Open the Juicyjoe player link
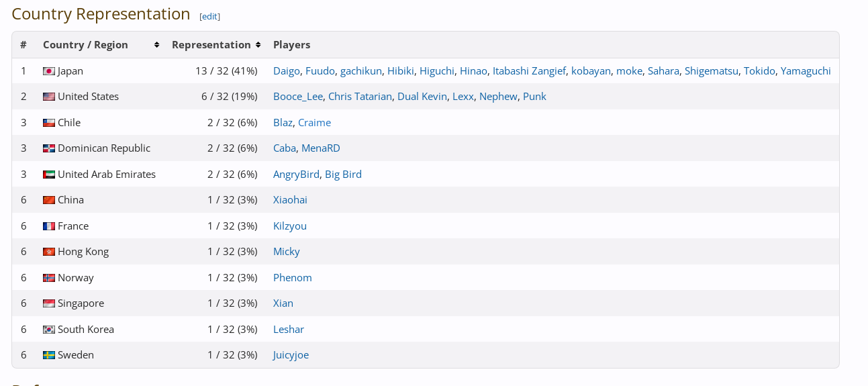This screenshot has width=868, height=386. click(291, 355)
